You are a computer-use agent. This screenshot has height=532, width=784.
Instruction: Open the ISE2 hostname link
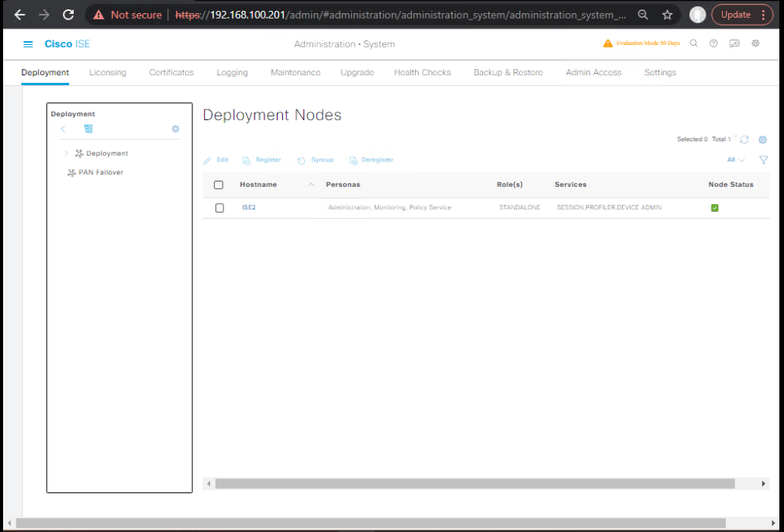point(249,207)
